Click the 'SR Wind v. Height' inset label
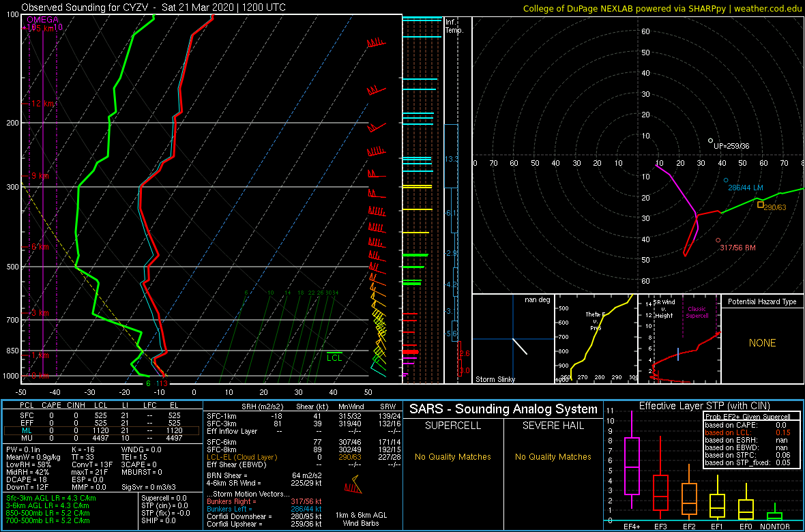The image size is (805, 532). (x=663, y=308)
